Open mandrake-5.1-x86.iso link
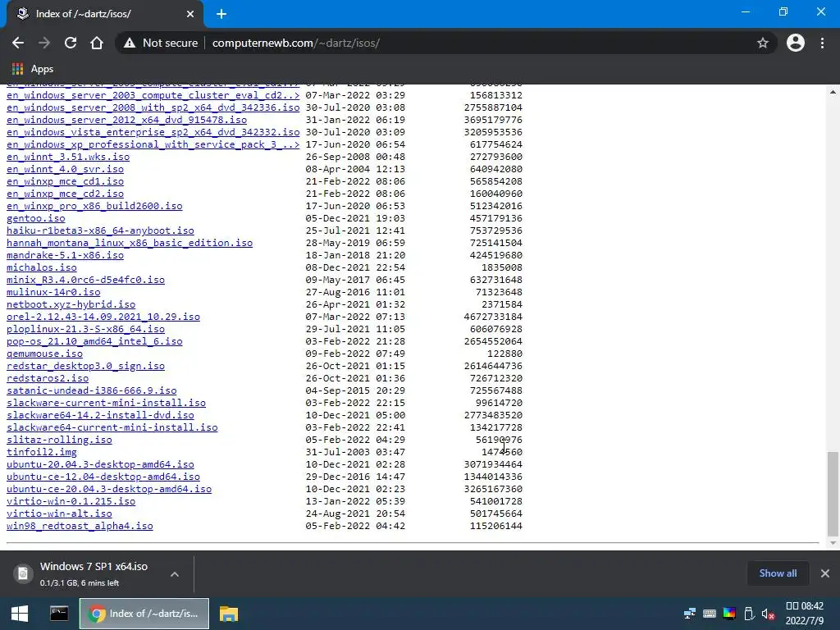The width and height of the screenshot is (840, 630). (x=66, y=256)
